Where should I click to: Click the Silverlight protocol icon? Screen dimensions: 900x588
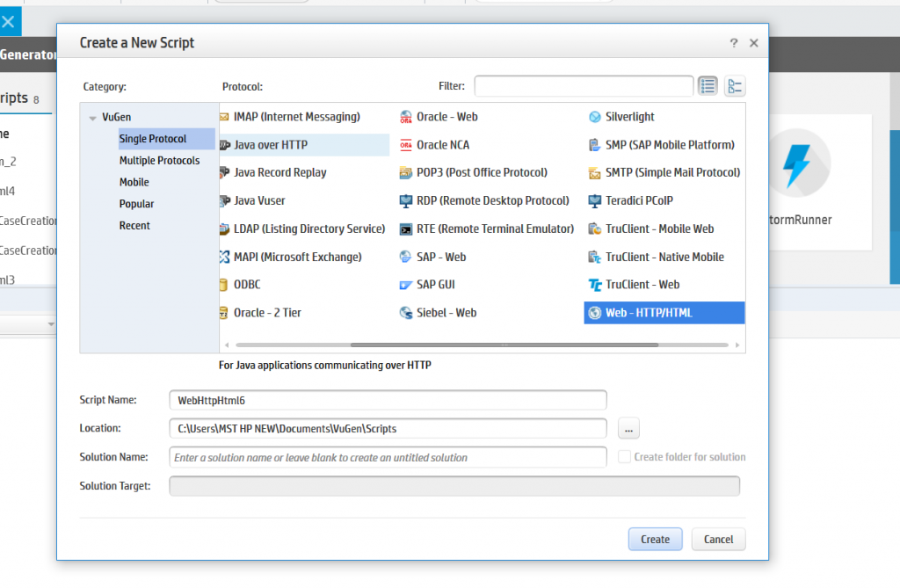point(595,117)
